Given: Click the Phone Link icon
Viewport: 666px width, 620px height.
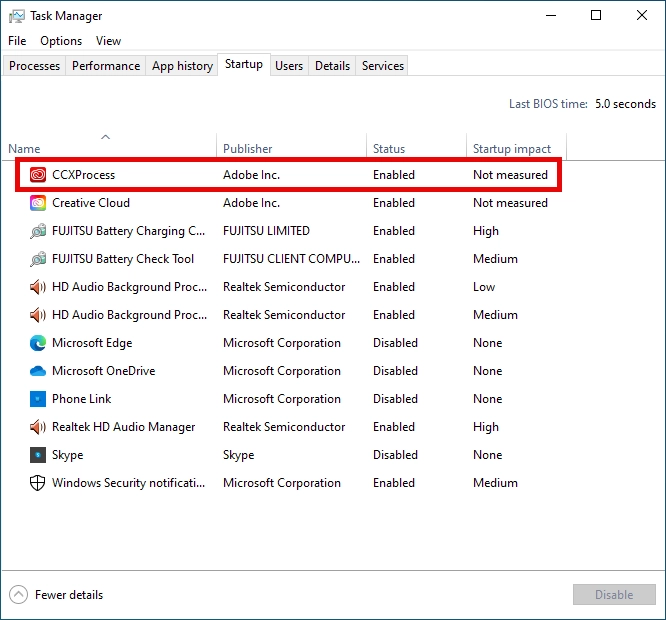Looking at the screenshot, I should (x=38, y=399).
